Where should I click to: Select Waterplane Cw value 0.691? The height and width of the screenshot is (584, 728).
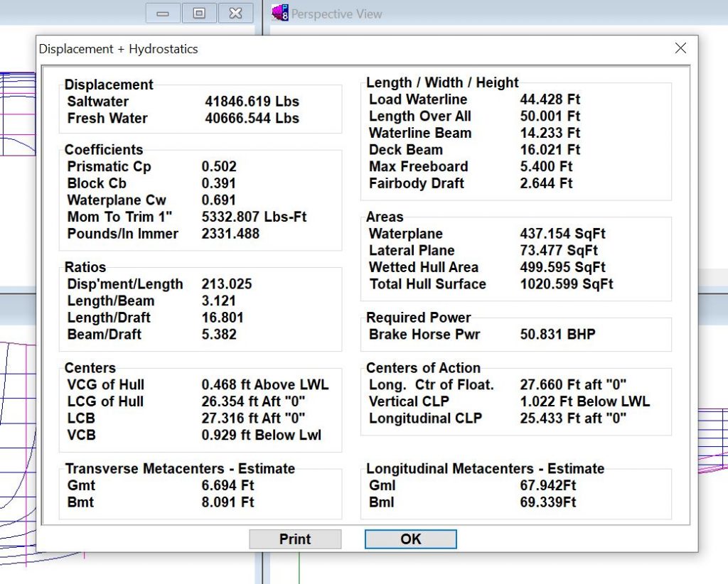(219, 200)
